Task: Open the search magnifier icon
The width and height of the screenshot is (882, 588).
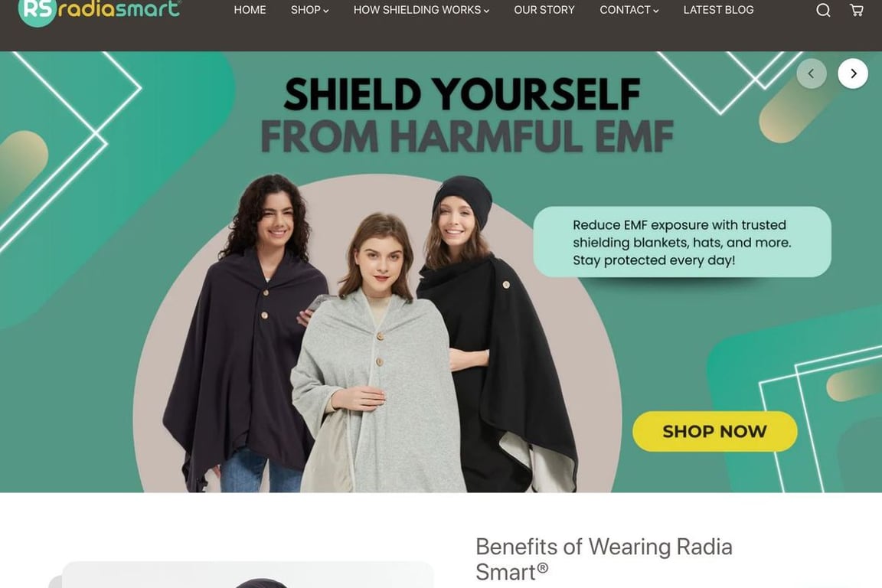Action: pos(823,10)
